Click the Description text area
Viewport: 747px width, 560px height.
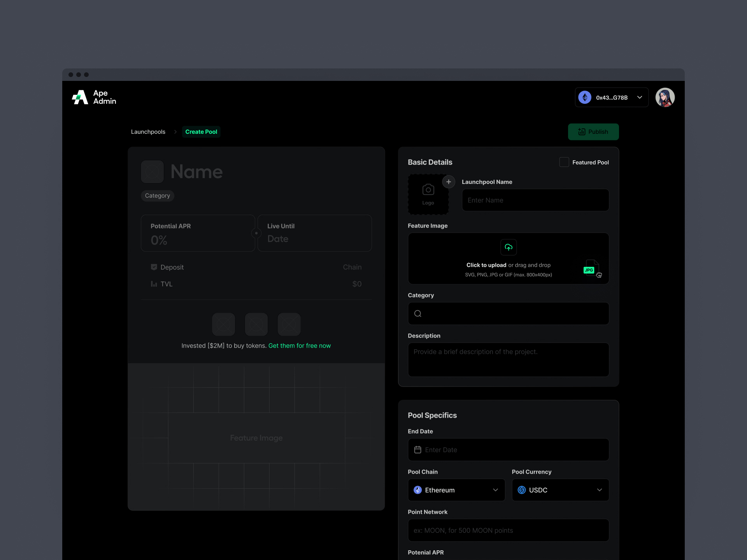click(508, 360)
